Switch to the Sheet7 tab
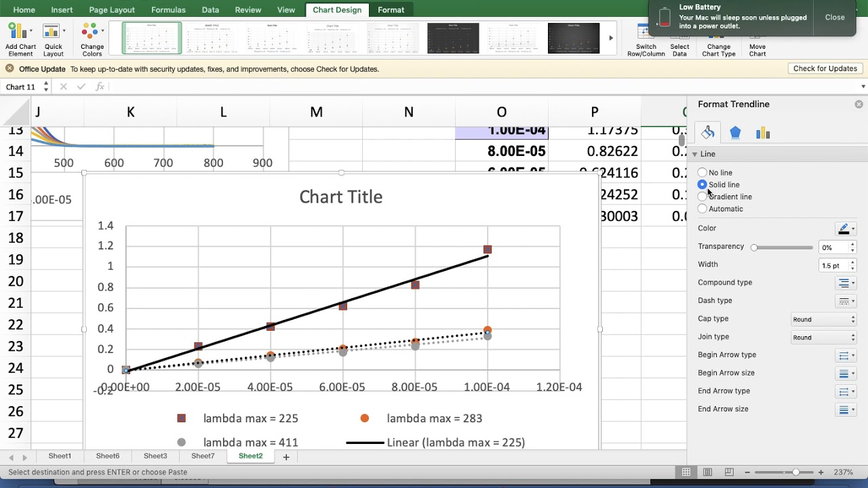Screen dimensions: 868x488 tap(203, 456)
